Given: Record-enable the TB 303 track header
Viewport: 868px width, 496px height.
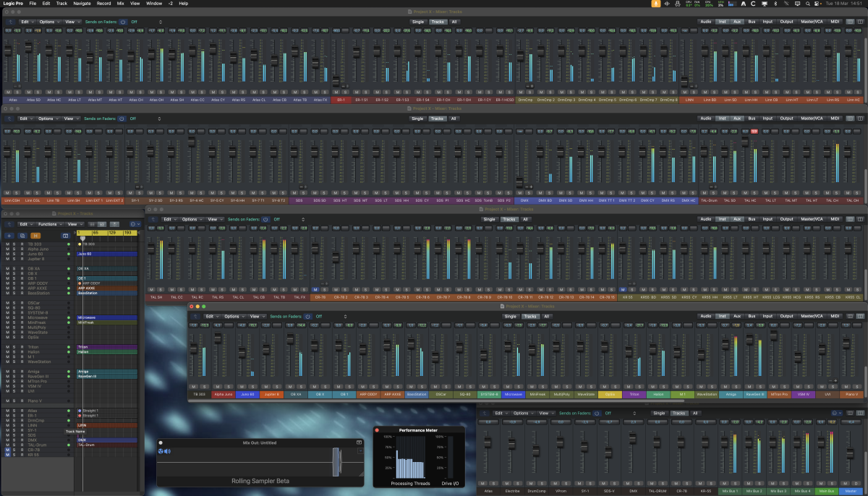Looking at the screenshot, I should point(22,244).
